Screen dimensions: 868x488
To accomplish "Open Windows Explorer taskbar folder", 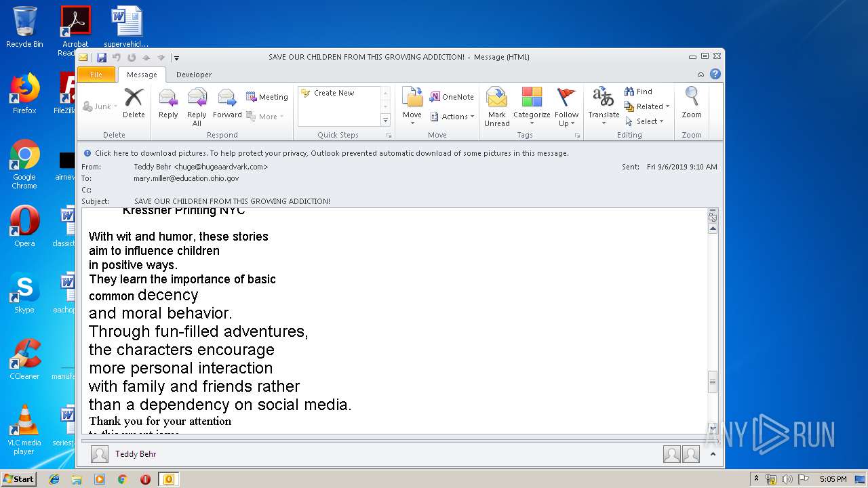I will tap(77, 479).
